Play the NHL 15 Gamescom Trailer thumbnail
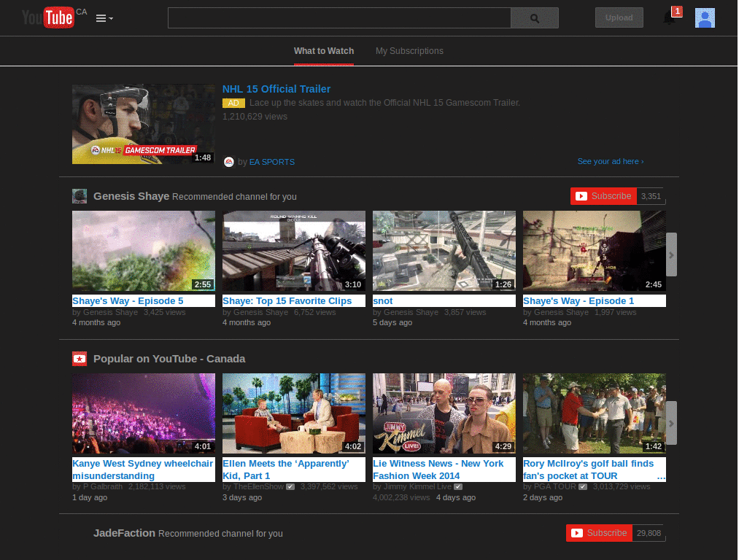 pos(144,124)
